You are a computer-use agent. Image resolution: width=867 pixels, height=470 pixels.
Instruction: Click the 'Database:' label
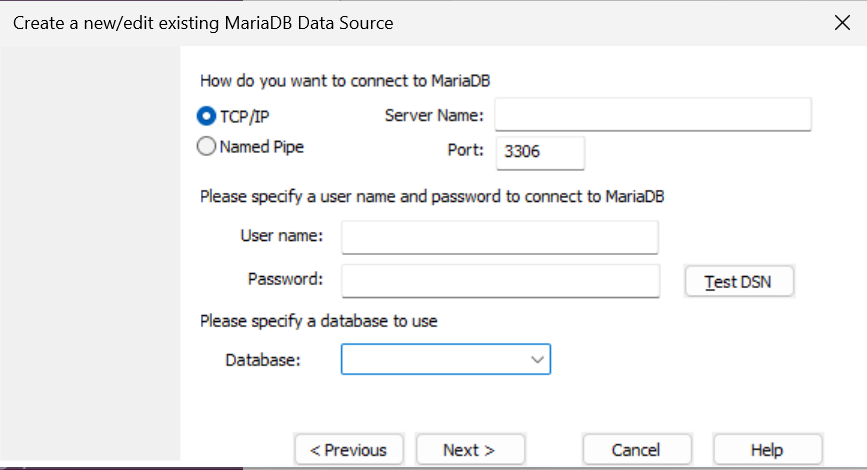coord(263,359)
